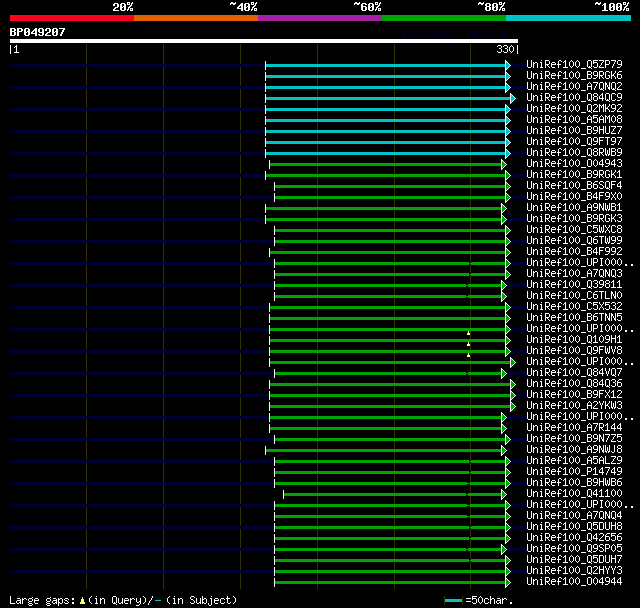Select the UniRef100_B4F992 label

tap(574, 252)
